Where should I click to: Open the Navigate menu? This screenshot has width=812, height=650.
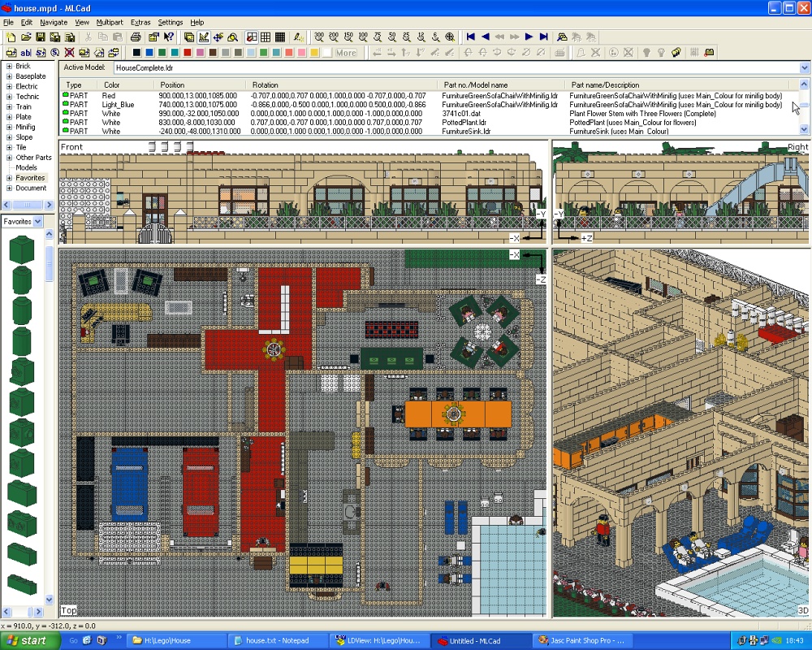point(54,22)
